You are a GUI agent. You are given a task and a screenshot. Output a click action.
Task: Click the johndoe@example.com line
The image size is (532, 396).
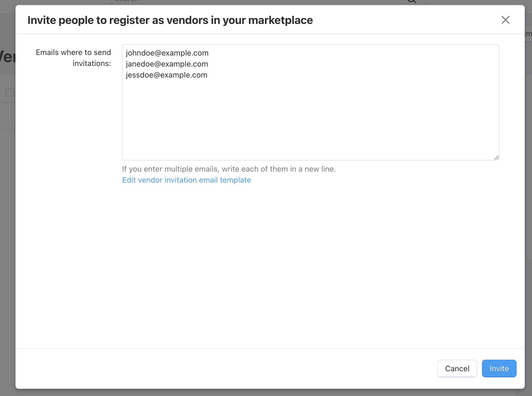click(x=167, y=53)
